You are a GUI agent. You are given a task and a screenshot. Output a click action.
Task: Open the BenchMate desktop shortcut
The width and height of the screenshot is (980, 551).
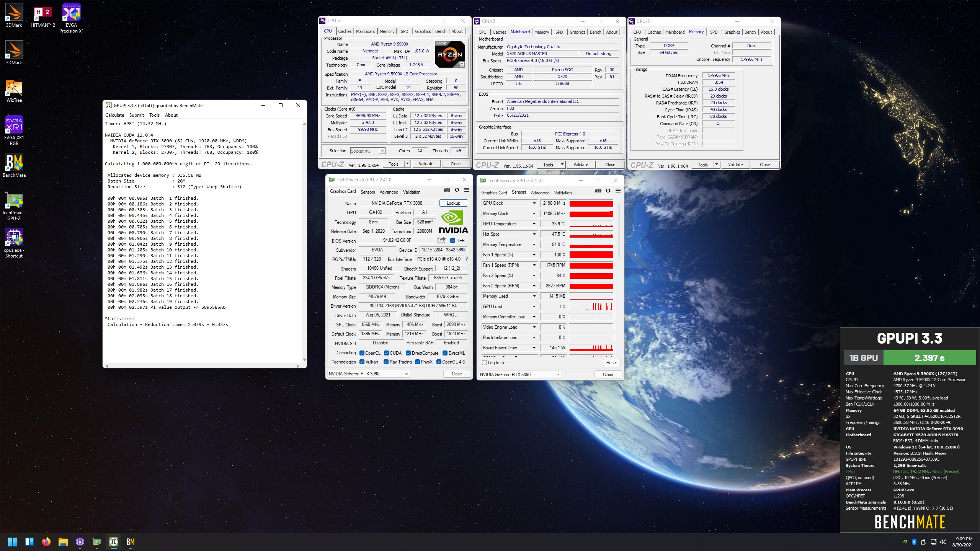[14, 165]
